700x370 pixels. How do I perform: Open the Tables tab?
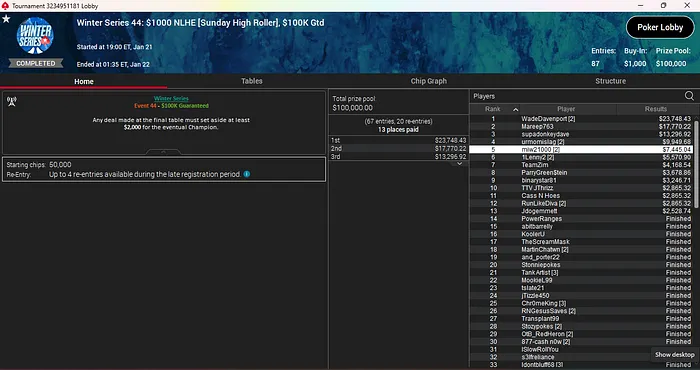pos(252,81)
